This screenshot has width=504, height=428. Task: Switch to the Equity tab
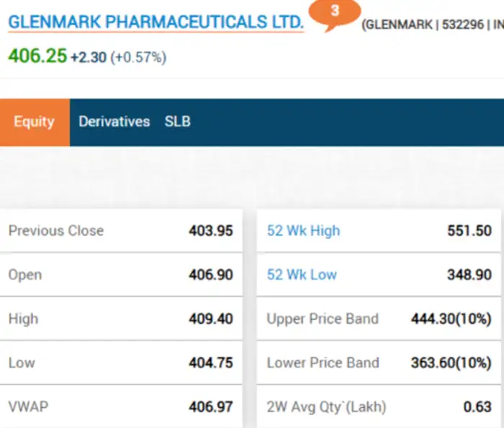point(34,122)
